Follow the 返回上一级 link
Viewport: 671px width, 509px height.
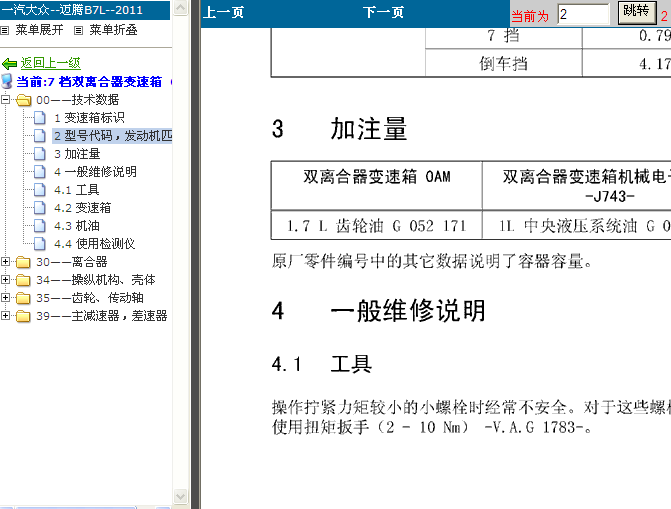coord(50,63)
